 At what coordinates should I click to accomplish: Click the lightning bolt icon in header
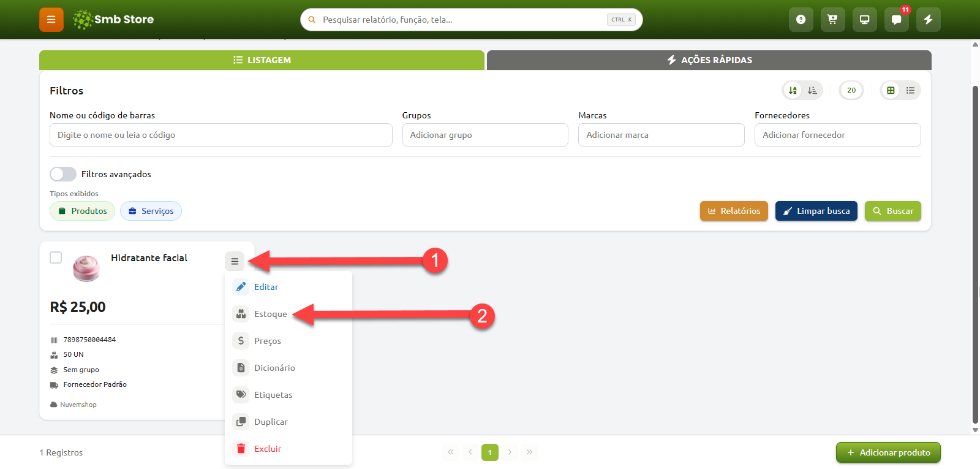[x=928, y=20]
